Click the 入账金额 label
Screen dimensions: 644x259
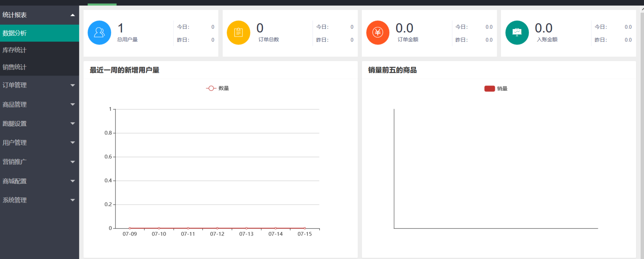(547, 39)
